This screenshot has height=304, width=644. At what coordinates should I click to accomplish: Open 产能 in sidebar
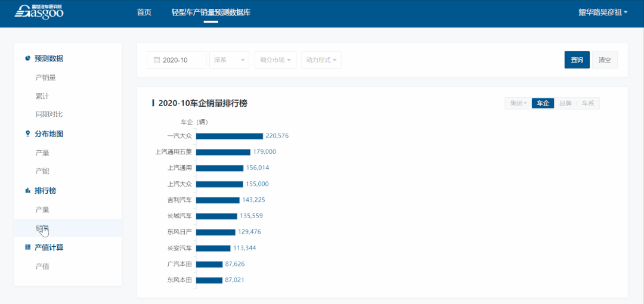click(42, 171)
